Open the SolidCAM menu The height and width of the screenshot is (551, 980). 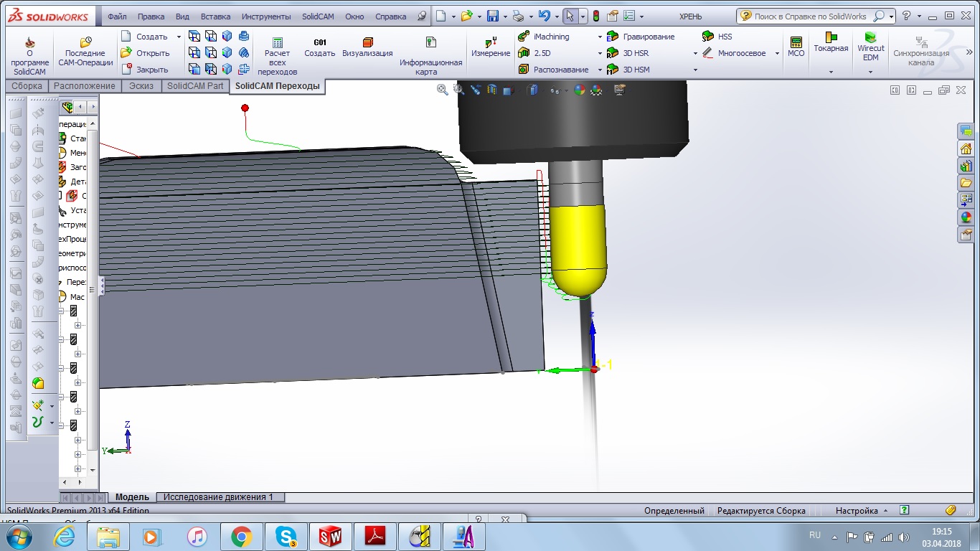click(319, 17)
